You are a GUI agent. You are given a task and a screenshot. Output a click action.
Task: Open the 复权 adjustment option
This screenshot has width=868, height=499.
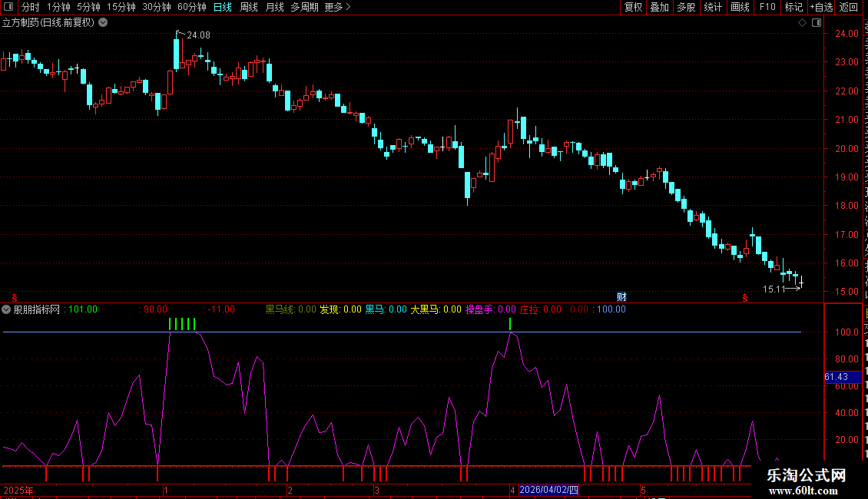633,7
